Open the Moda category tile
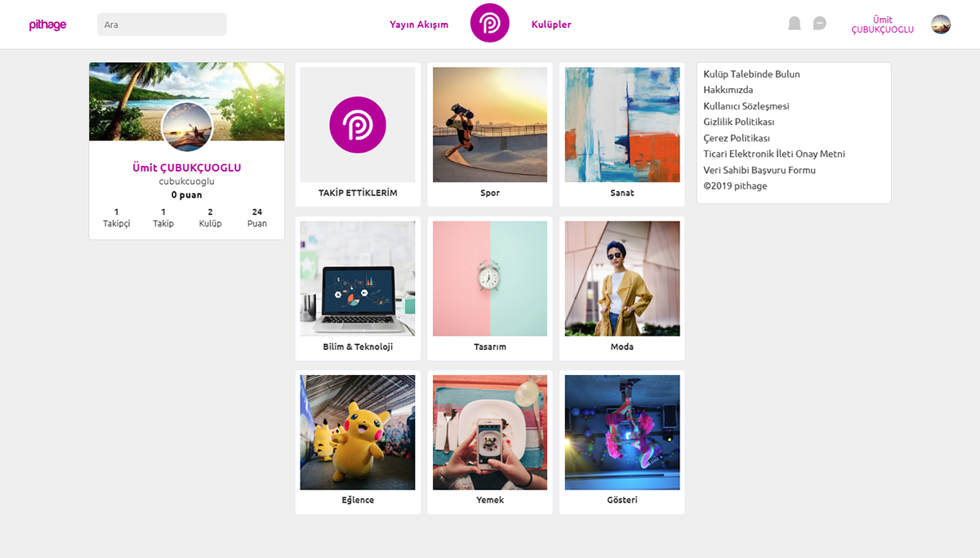 [622, 288]
